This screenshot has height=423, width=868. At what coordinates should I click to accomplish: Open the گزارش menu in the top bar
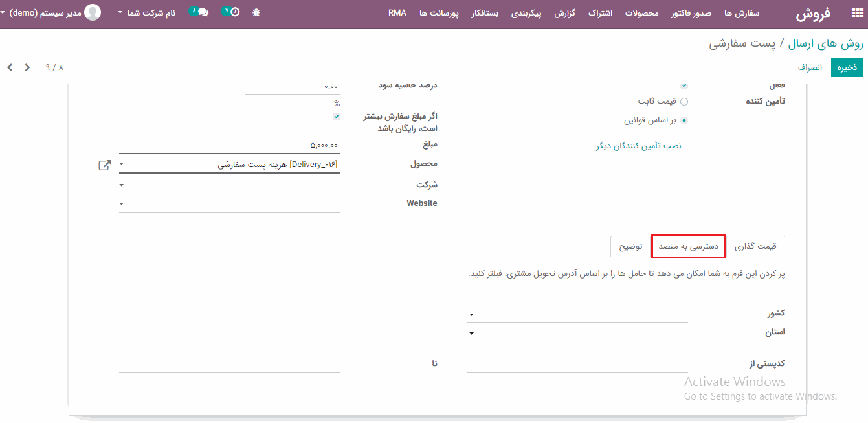coord(564,13)
